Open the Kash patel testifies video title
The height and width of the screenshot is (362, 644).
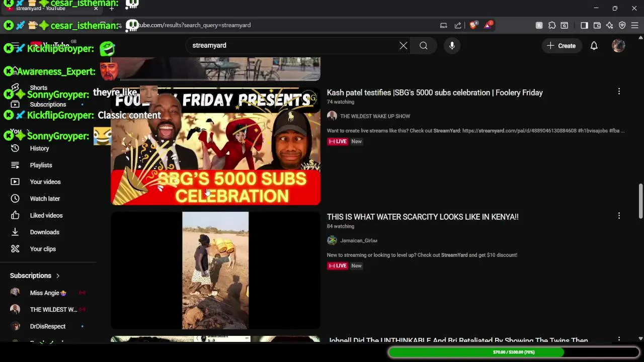[x=435, y=93]
